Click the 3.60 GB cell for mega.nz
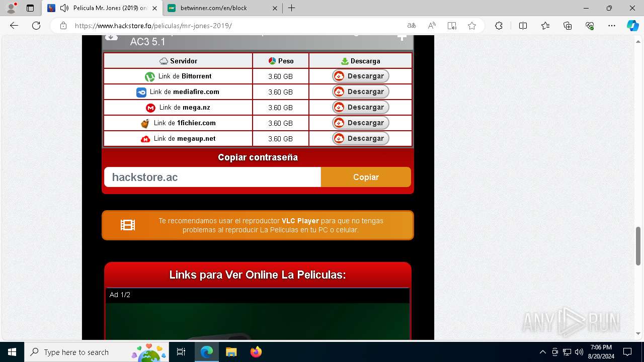This screenshot has width=644, height=362. pyautogui.click(x=280, y=108)
